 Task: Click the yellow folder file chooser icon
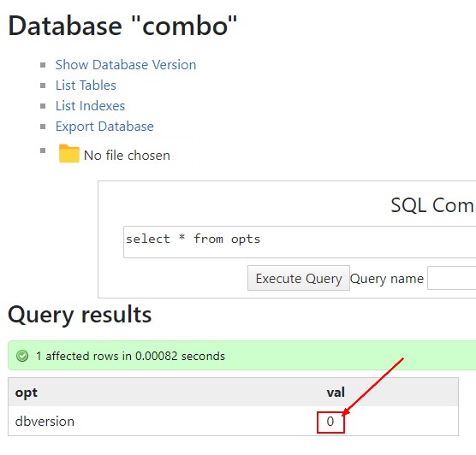68,154
